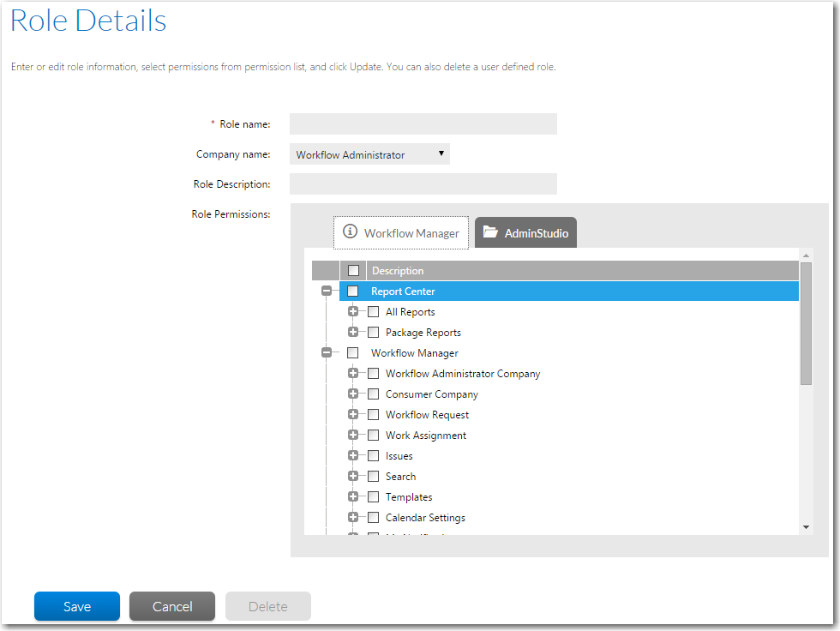Expand the Calendar Settings node

click(x=353, y=518)
